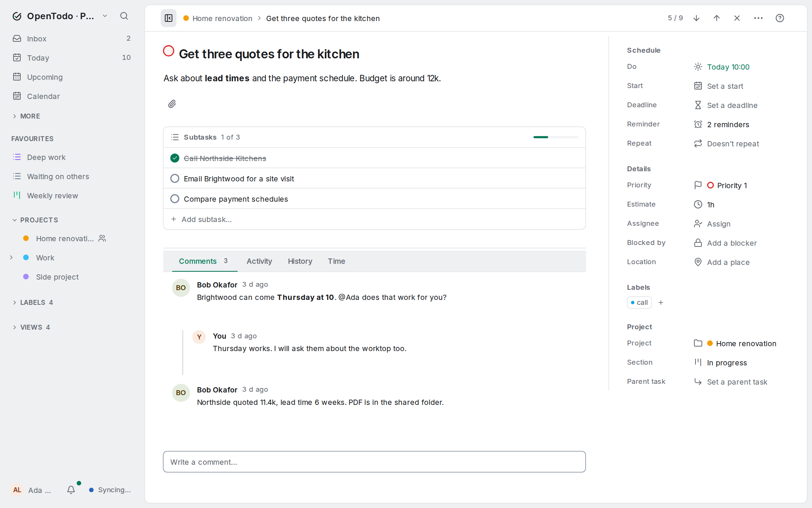Open Home renovation breadcrumb link
Image resolution: width=812 pixels, height=508 pixels.
(x=222, y=18)
